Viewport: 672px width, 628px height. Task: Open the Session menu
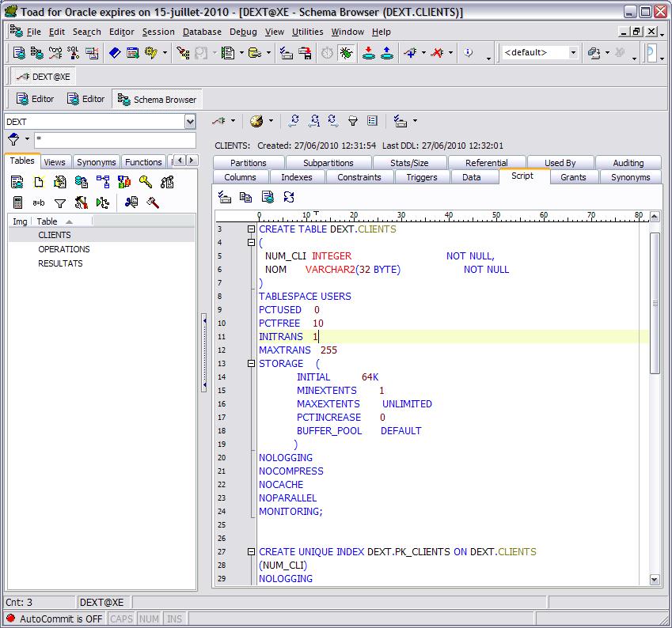[x=158, y=32]
